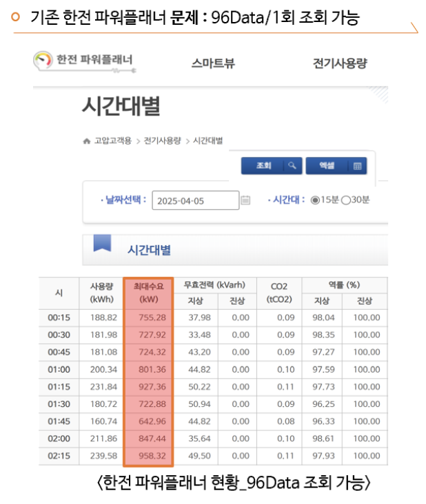Click the 시간대별 page title heading
Viewport: 426px width, 504px height.
click(121, 106)
